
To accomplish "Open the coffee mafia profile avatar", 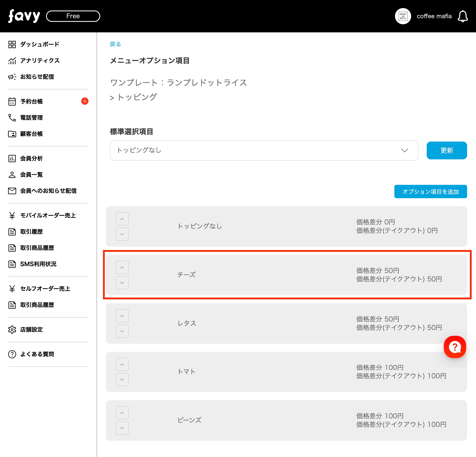I will [403, 16].
